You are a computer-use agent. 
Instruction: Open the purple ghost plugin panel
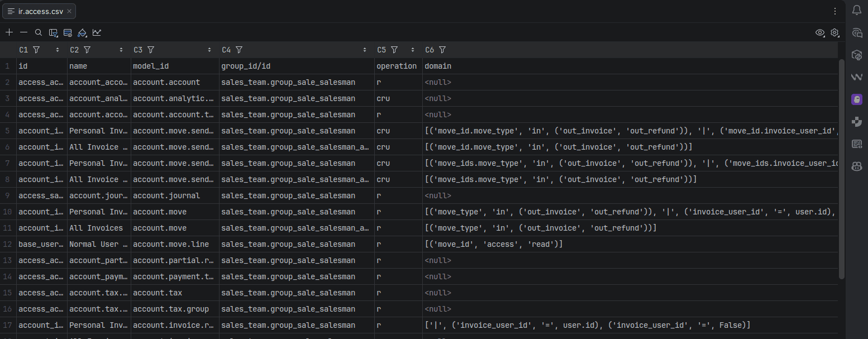857,99
